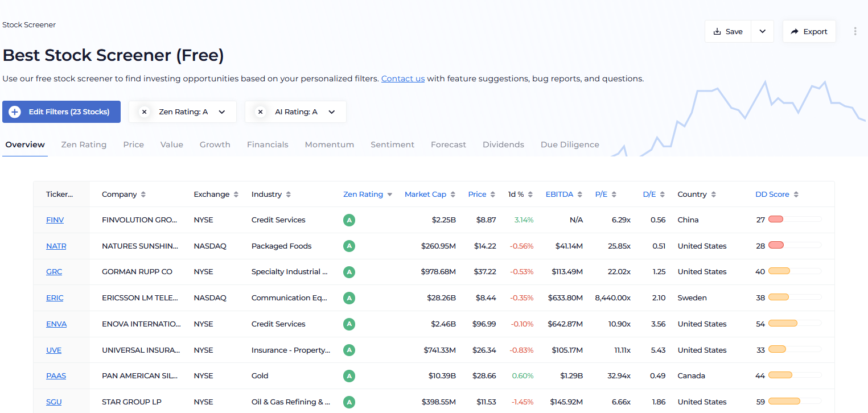
Task: Expand the AI Rating: A filter dropdown
Action: tap(332, 112)
